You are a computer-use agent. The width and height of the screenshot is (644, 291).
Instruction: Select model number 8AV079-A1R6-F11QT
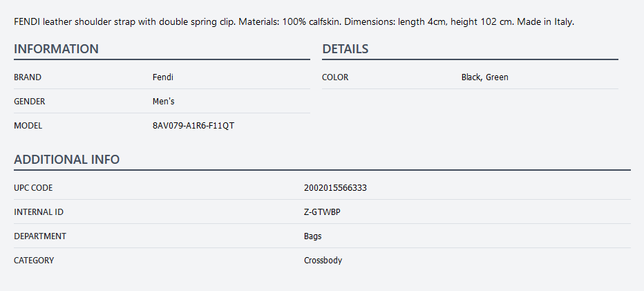pos(193,126)
